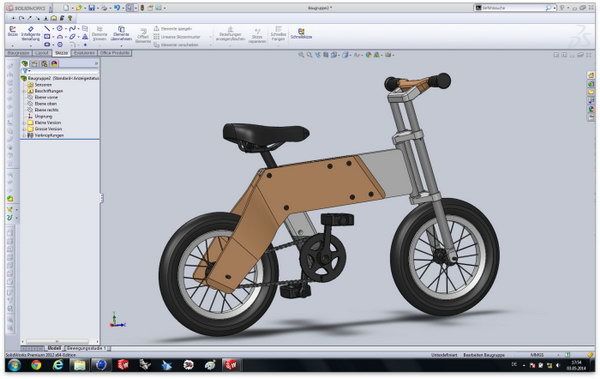600x379 pixels.
Task: Open the ConfigurationManager tab icon
Action: (x=44, y=64)
